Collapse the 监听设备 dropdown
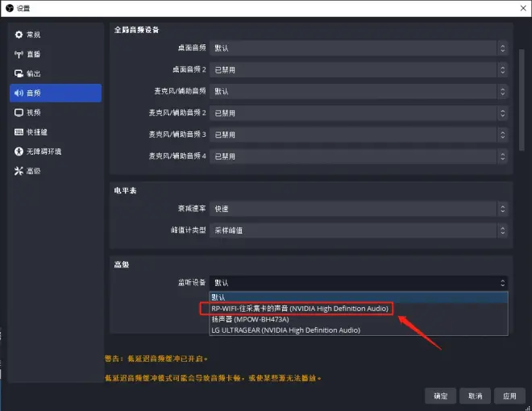This screenshot has height=411, width=532. point(359,283)
